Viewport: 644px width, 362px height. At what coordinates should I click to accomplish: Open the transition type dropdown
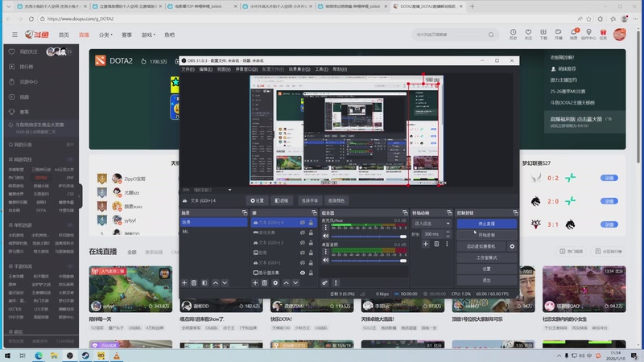coord(431,224)
